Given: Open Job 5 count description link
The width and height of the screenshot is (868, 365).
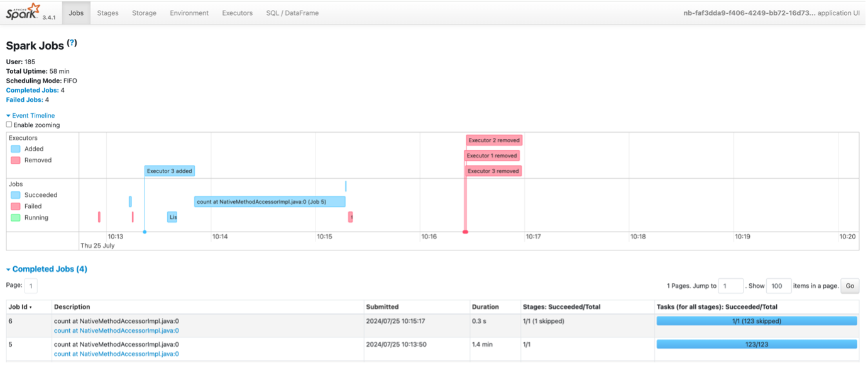Looking at the screenshot, I should (116, 354).
